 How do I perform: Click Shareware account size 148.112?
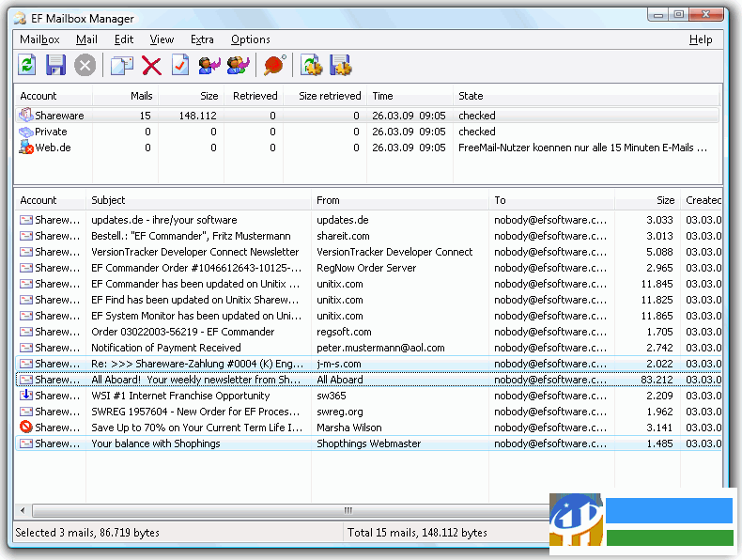pyautogui.click(x=198, y=116)
